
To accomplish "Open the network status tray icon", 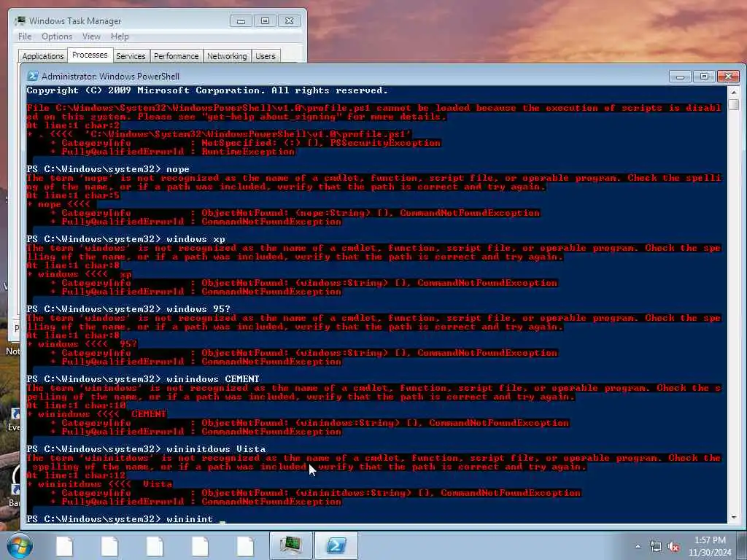I will point(656,547).
